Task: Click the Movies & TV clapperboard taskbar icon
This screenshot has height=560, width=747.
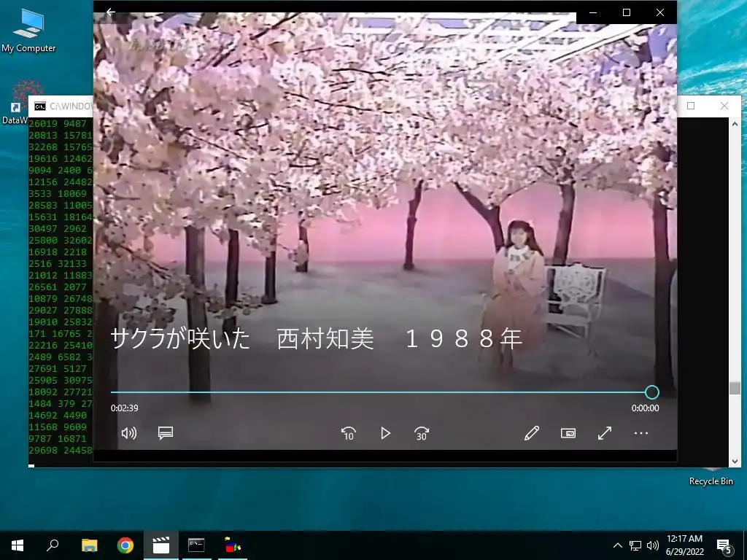Action: 161,545
